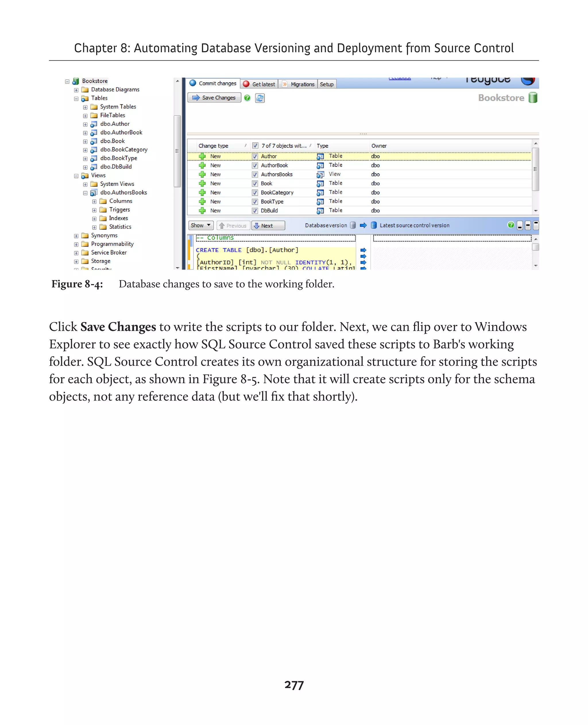The width and height of the screenshot is (588, 725).
Task: Select the Service Broker tree item
Action: point(109,253)
